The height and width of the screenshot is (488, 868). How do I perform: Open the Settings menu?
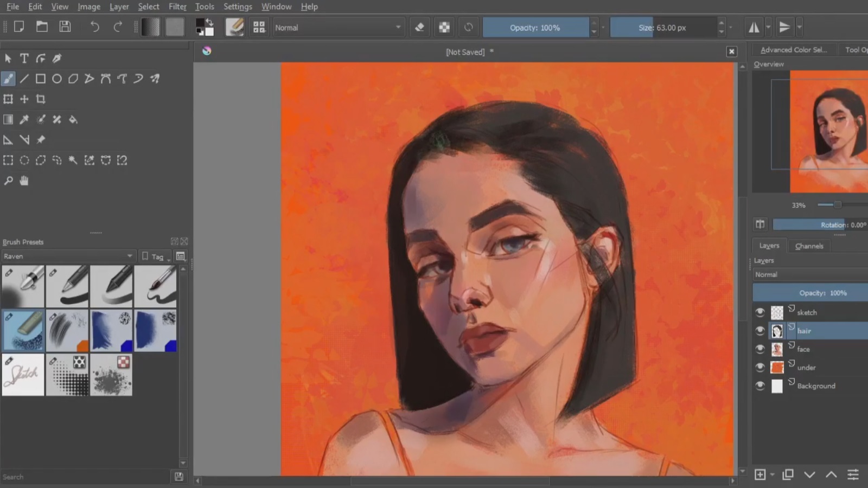point(238,7)
